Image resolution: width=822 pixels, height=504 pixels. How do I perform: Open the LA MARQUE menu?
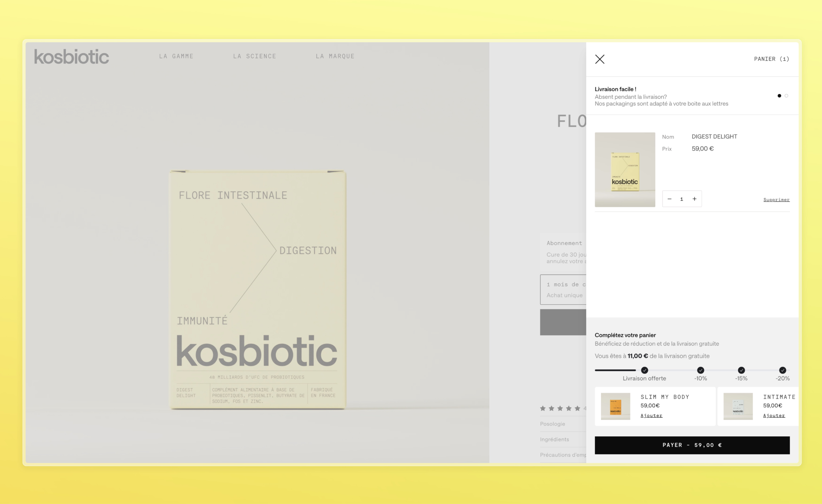(335, 56)
